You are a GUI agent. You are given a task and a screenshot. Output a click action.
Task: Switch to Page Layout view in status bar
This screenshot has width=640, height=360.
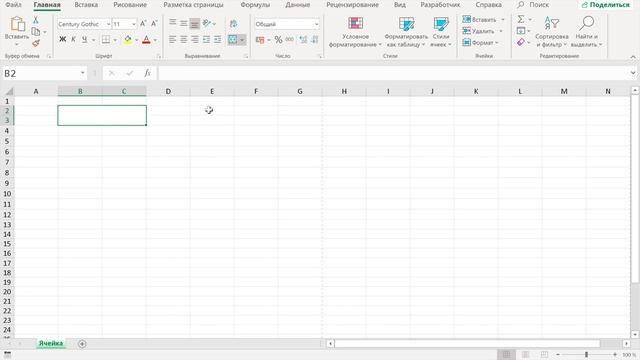click(526, 354)
